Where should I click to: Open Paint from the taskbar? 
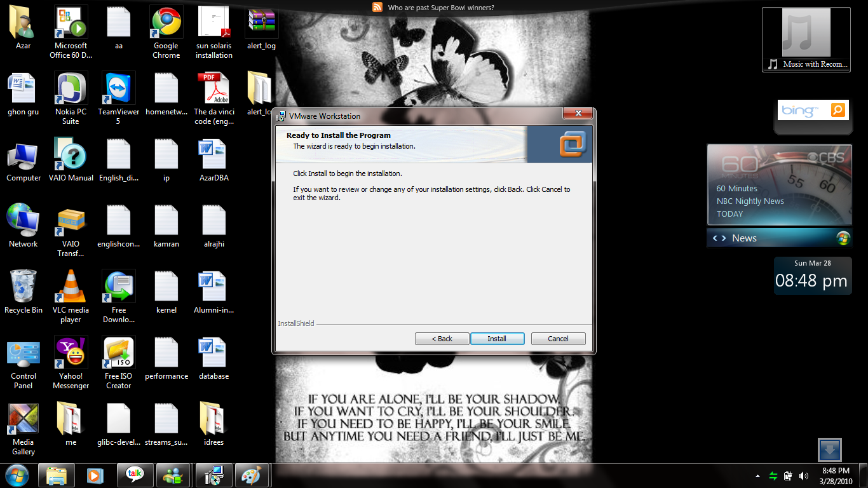(252, 475)
